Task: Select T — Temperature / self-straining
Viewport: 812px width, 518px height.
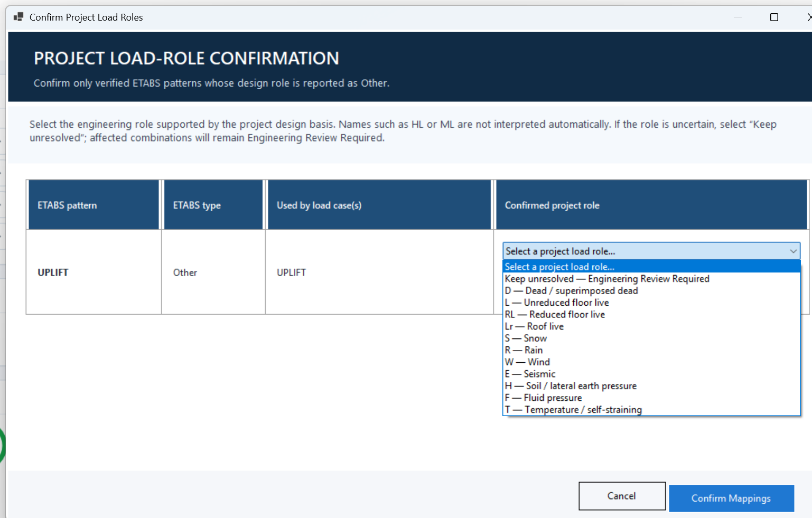Action: coord(651,410)
